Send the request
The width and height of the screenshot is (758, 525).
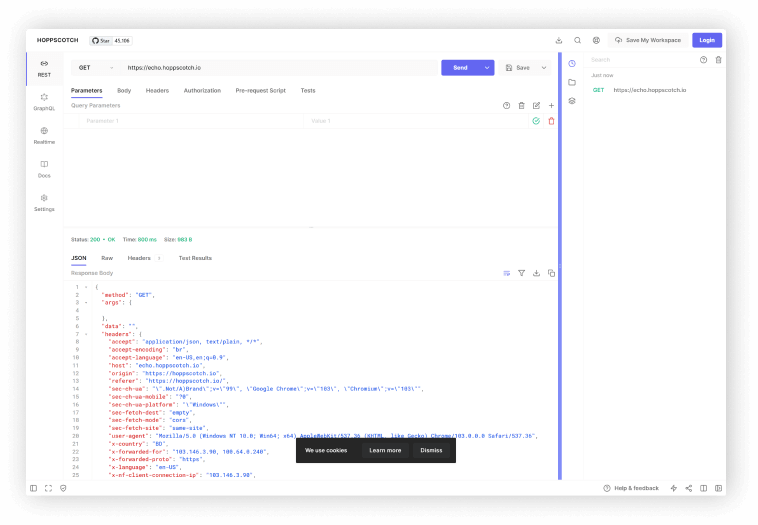coord(460,68)
